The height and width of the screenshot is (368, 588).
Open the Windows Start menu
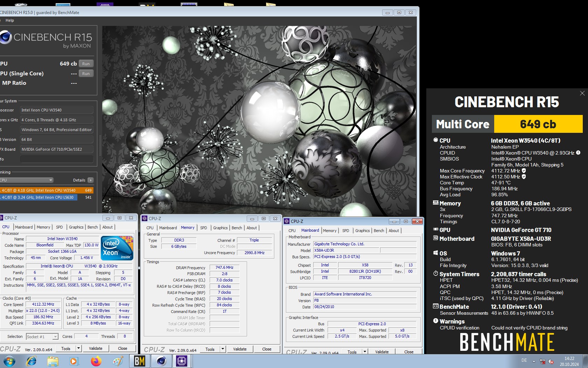pos(9,361)
